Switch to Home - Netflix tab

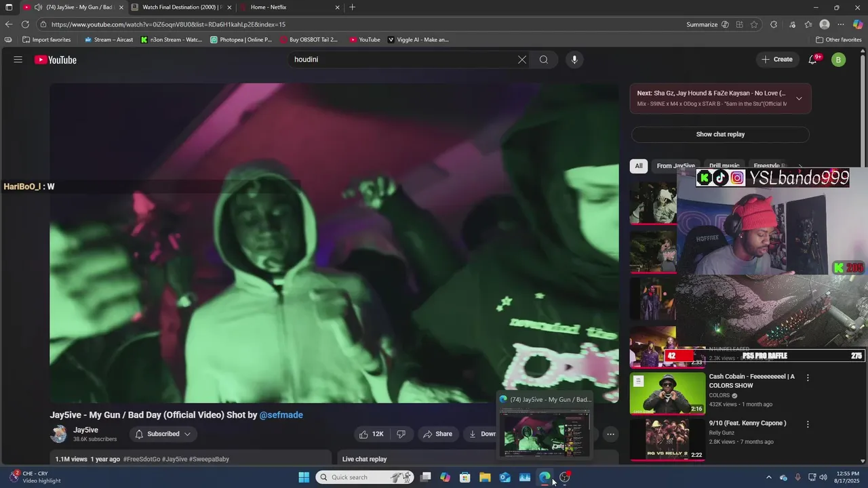290,7
